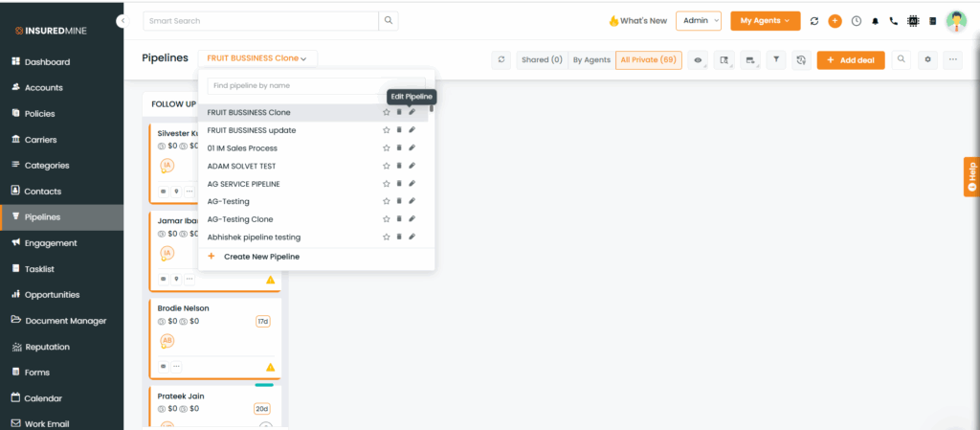Click the pipeline search magnifier
The image size is (980, 430).
[902, 59]
